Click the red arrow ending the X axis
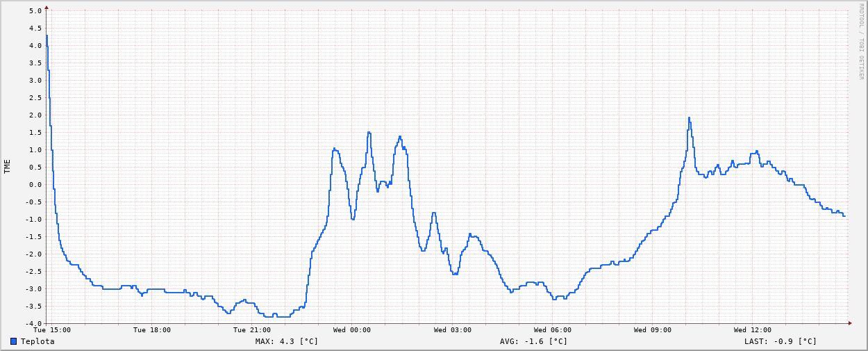The width and height of the screenshot is (868, 351). [x=849, y=323]
